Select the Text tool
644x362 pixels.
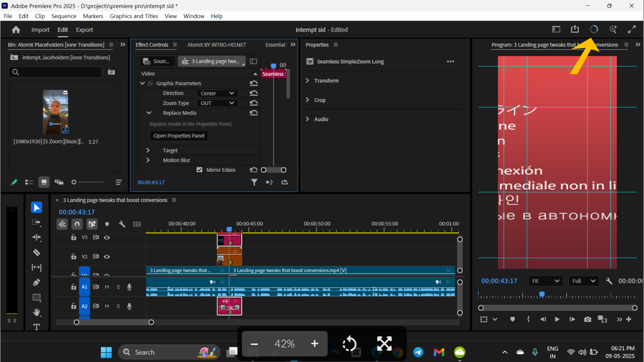[36, 327]
